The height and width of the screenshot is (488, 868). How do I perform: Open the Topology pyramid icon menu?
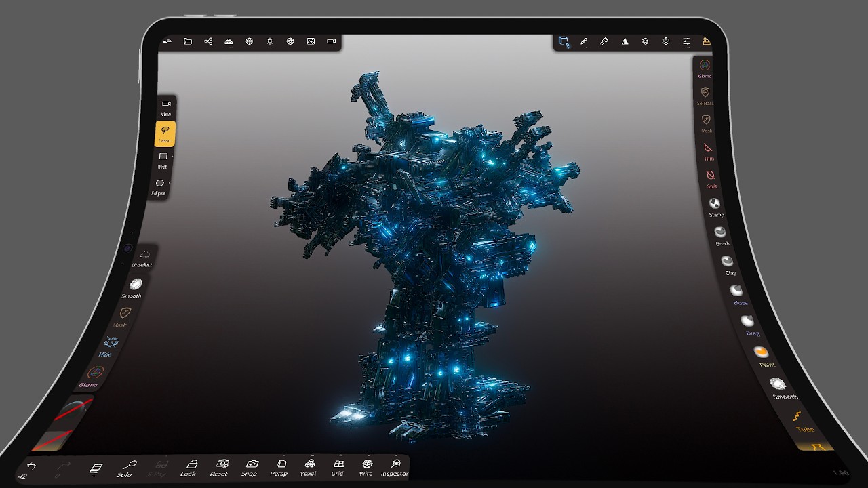coord(229,41)
